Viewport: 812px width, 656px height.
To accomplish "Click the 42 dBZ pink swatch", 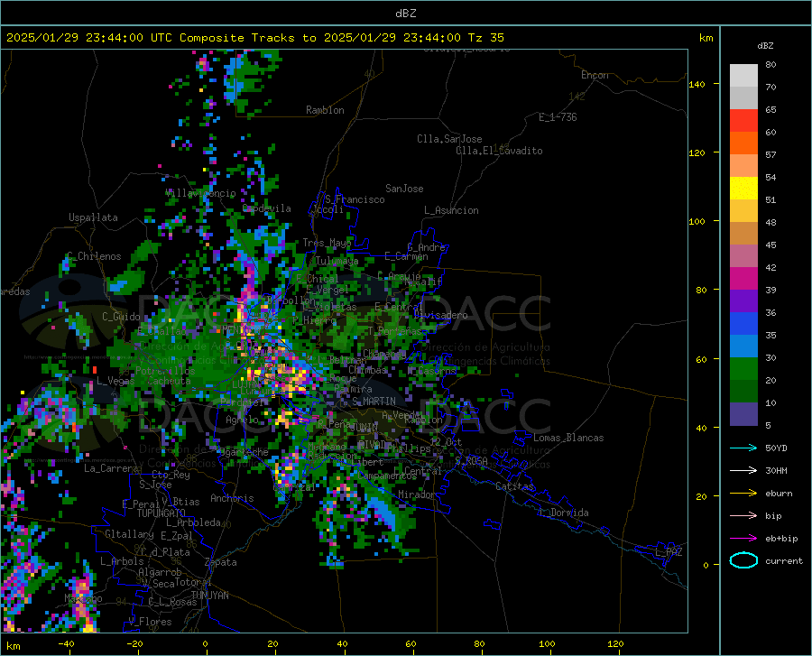I will pyautogui.click(x=743, y=255).
